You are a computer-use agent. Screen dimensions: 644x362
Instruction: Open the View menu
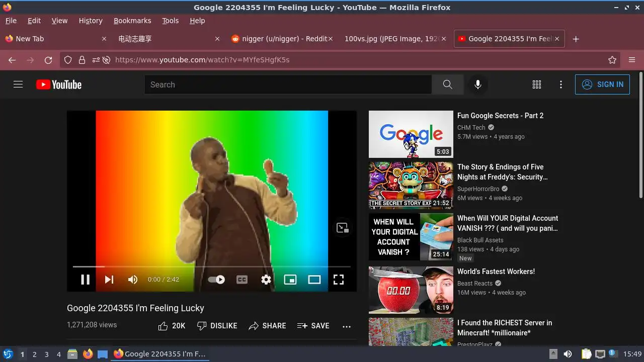59,21
